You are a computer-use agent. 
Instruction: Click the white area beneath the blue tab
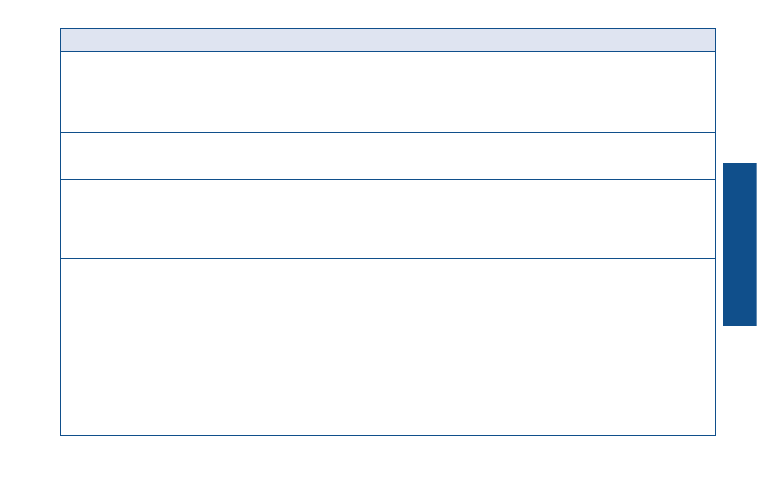coord(740,408)
